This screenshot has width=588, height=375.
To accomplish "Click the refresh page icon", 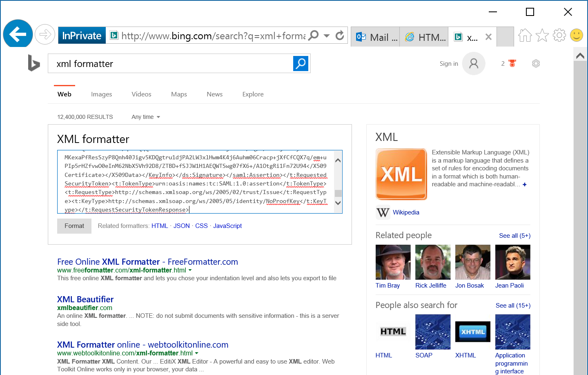I will point(340,36).
